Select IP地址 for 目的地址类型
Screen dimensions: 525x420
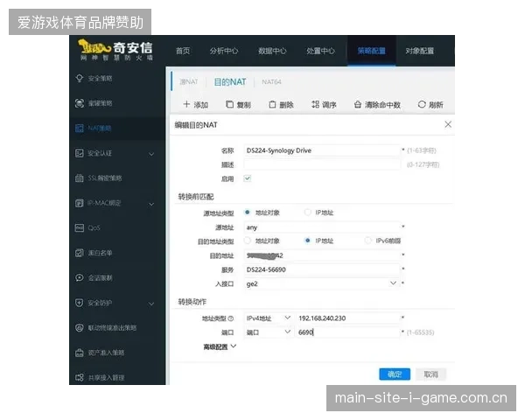307,241
